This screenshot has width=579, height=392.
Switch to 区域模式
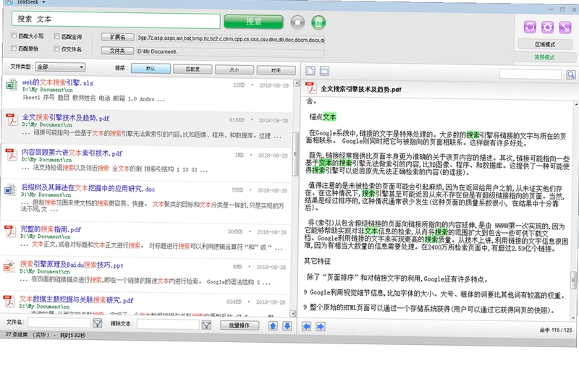545,44
